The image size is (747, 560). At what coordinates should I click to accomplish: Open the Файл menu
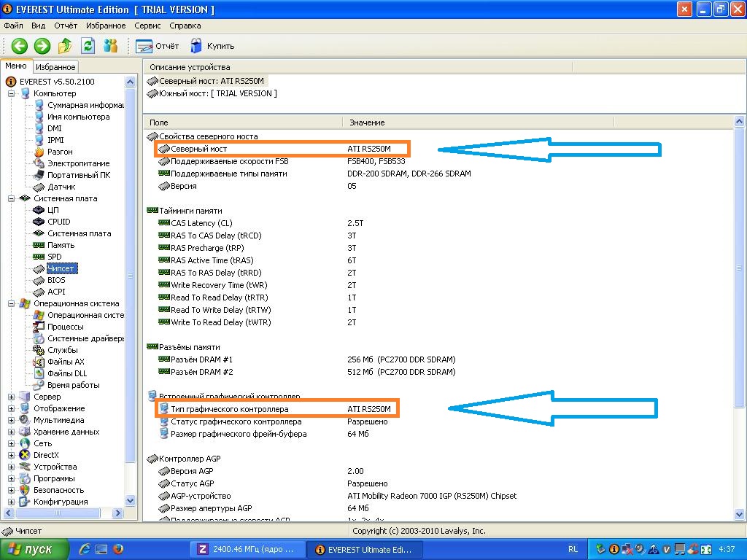pyautogui.click(x=13, y=26)
